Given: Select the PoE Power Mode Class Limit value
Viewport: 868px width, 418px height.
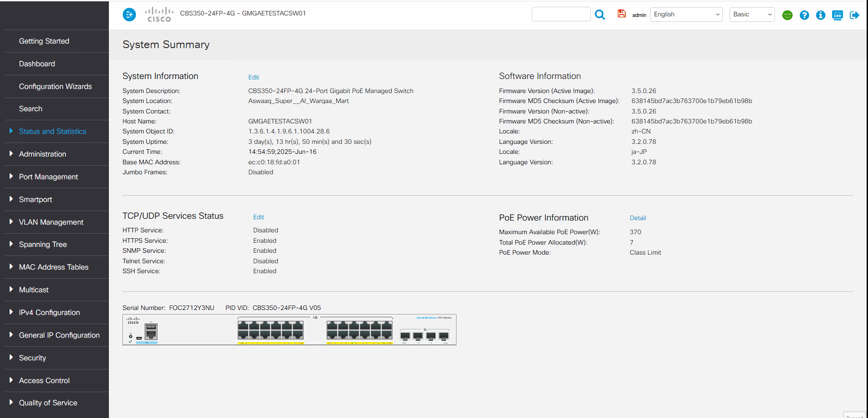Looking at the screenshot, I should (645, 252).
